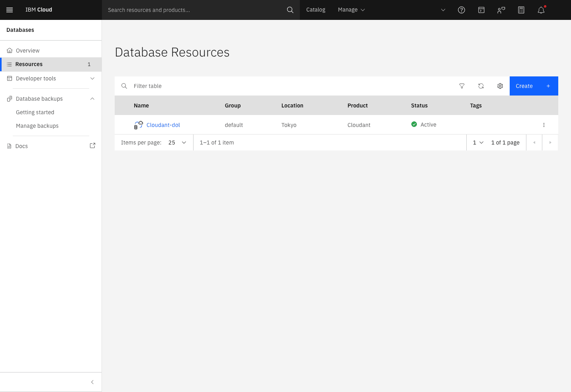Collapse the sidebar with the chevron
The width and height of the screenshot is (571, 392).
click(x=92, y=382)
